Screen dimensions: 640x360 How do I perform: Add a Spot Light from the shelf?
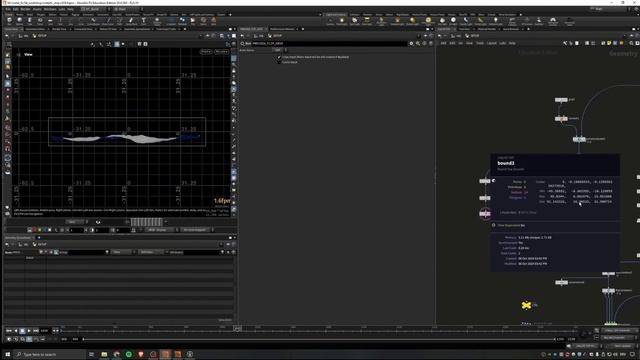pos(354,21)
